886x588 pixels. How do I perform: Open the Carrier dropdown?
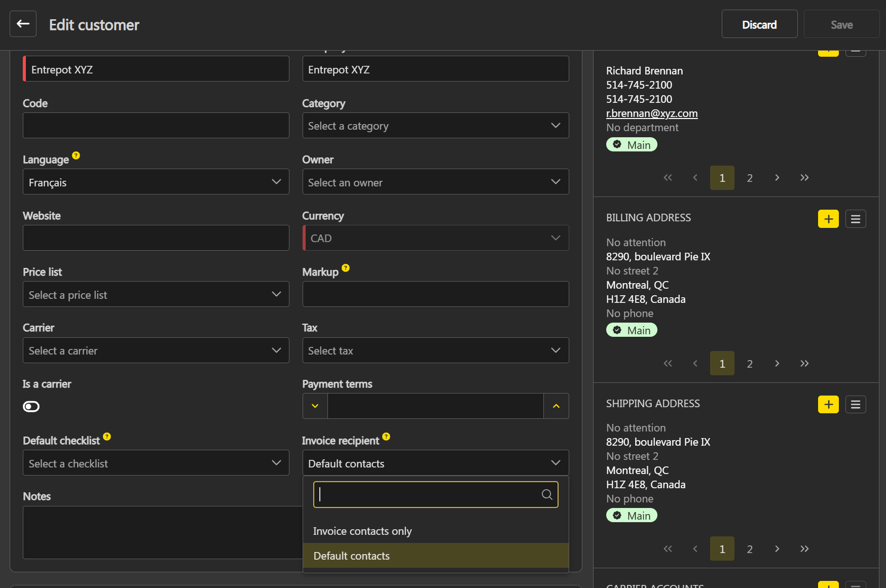point(156,350)
